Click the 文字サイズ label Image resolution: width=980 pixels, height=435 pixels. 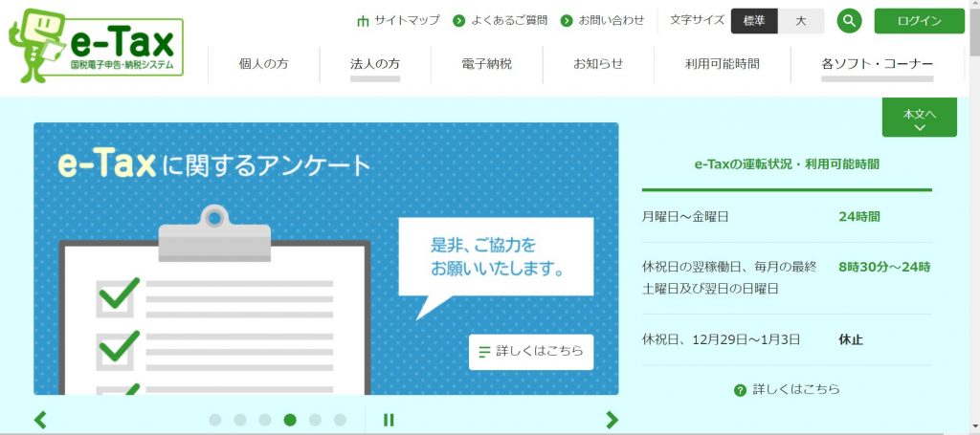[697, 21]
